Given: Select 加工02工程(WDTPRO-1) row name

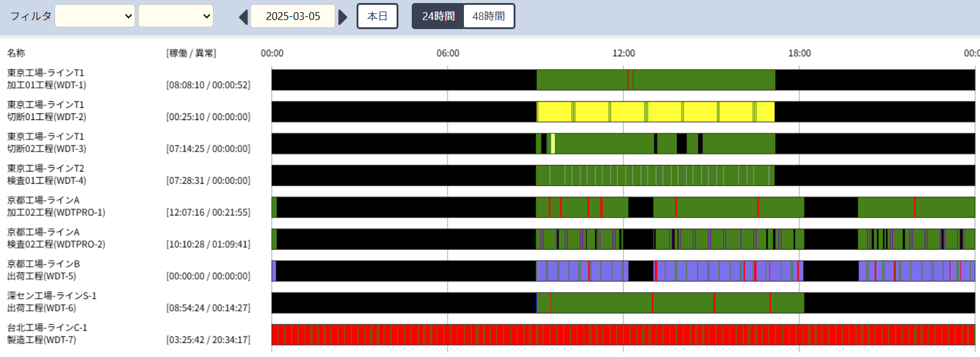Looking at the screenshot, I should [56, 212].
